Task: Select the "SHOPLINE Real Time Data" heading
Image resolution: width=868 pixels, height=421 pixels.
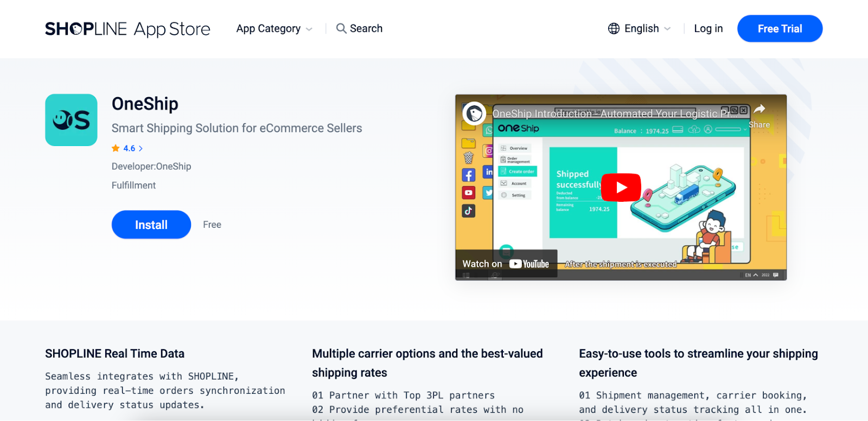Action: click(114, 354)
